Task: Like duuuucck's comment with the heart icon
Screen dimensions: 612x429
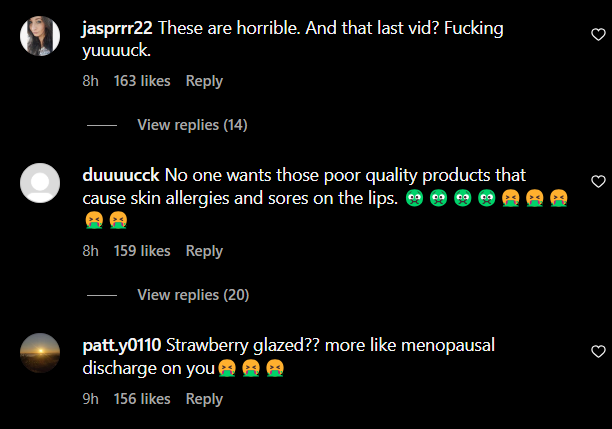Action: [x=598, y=182]
